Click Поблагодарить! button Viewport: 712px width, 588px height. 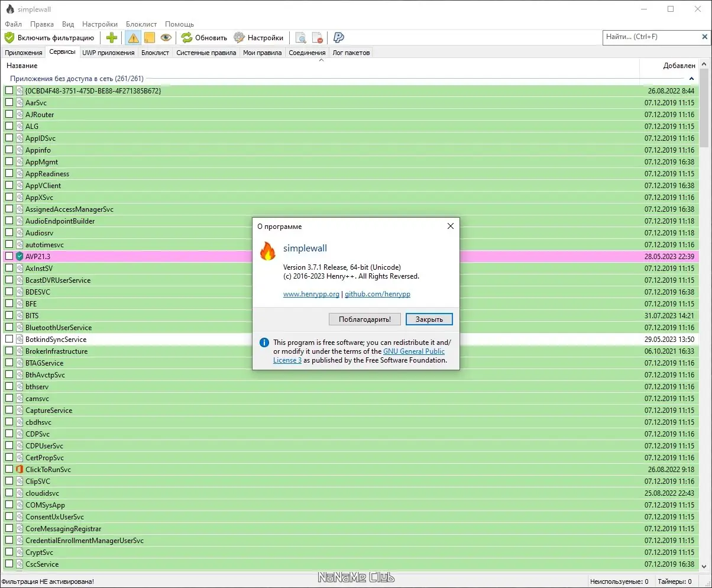pyautogui.click(x=365, y=319)
